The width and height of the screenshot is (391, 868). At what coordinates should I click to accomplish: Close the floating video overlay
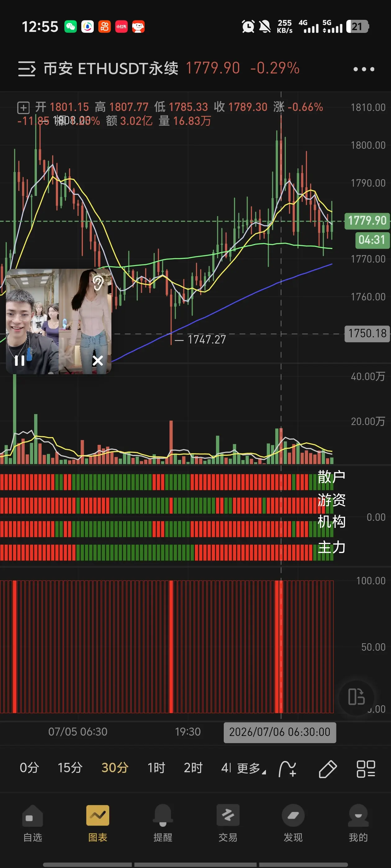pyautogui.click(x=98, y=361)
